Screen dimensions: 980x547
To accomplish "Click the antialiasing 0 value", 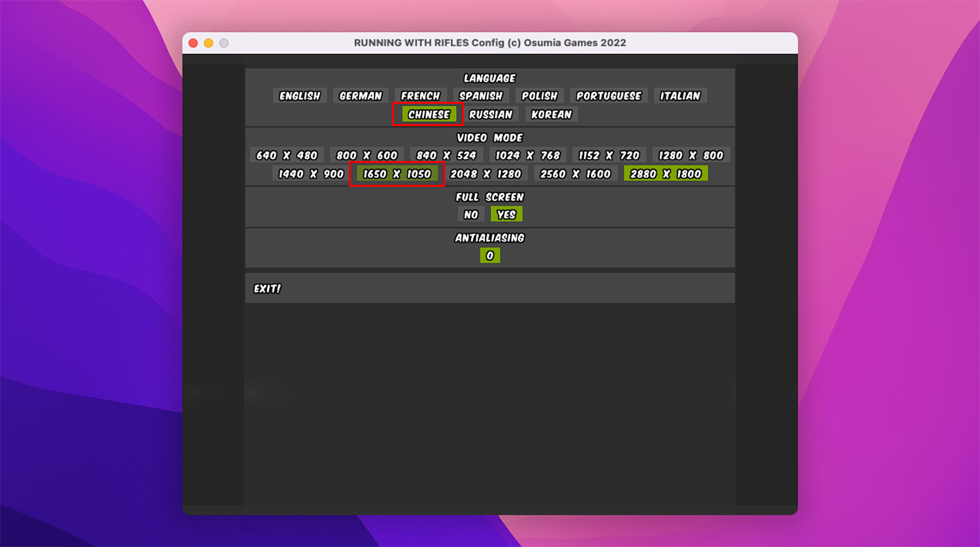I will pyautogui.click(x=490, y=256).
